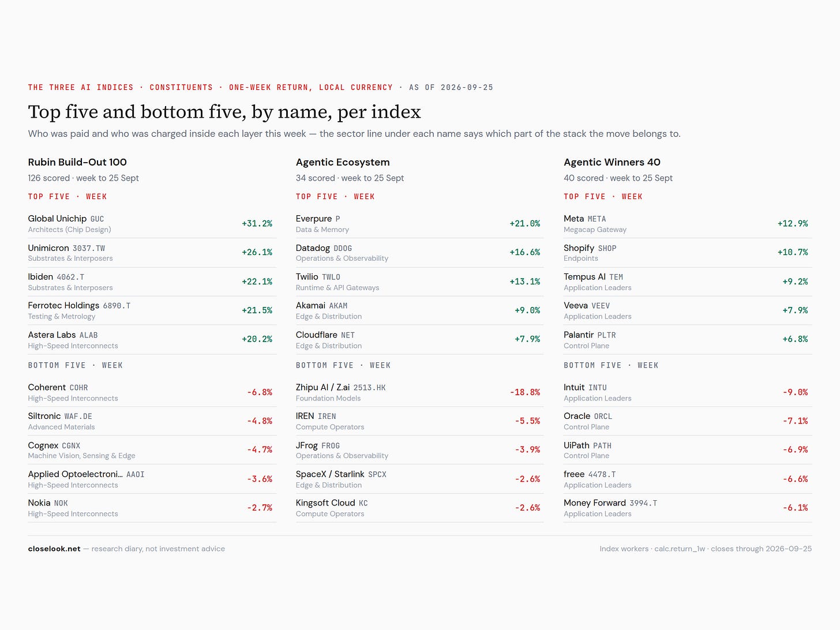Click the company name "Palantir"

(579, 335)
